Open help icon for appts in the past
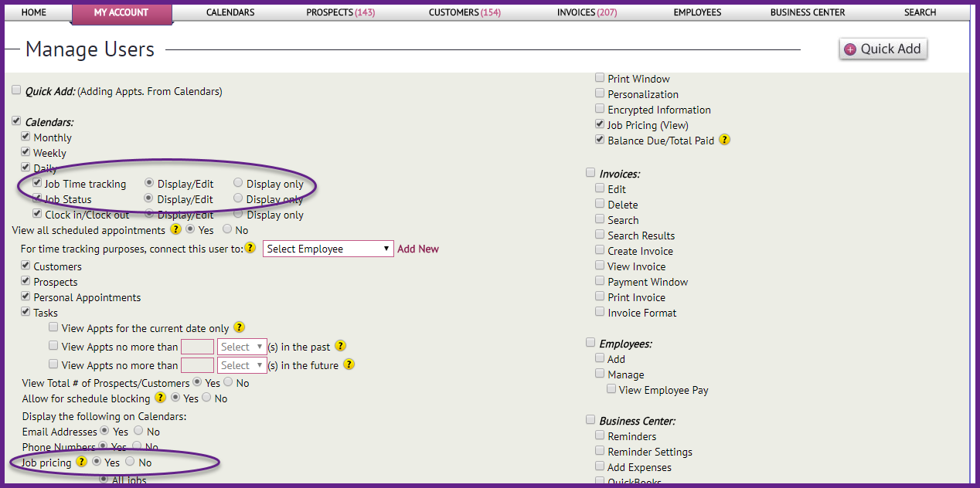980x488 pixels. coord(340,346)
